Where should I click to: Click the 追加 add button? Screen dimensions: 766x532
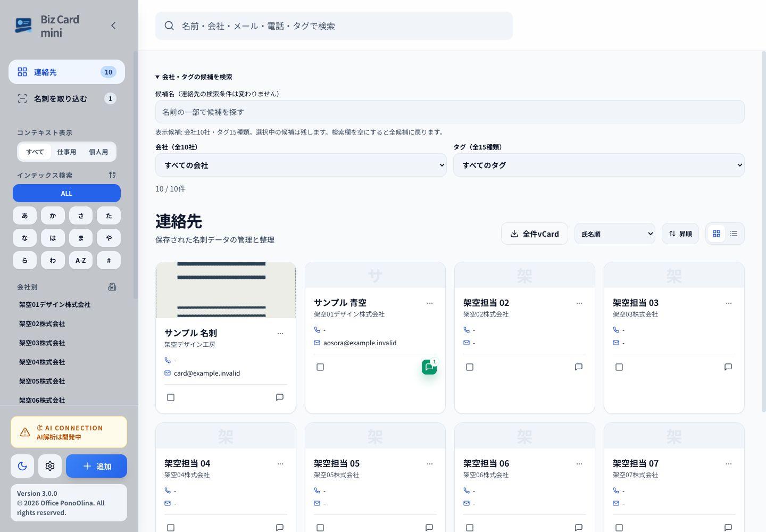coord(96,466)
